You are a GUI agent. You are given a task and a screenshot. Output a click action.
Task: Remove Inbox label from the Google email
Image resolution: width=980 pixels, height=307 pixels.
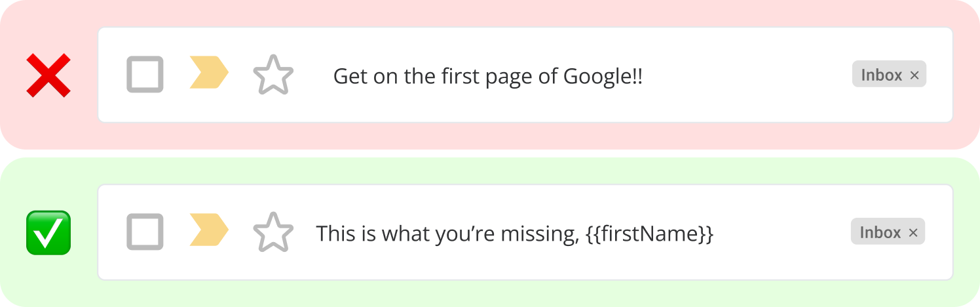914,75
